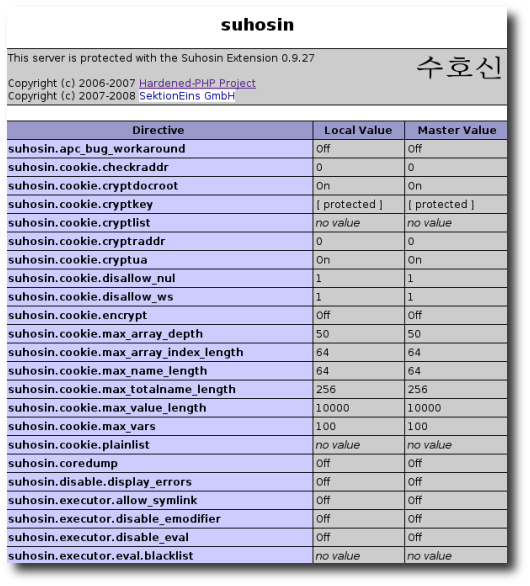The image size is (530, 586).
Task: Click local value 64 of max_name_length
Action: point(323,371)
